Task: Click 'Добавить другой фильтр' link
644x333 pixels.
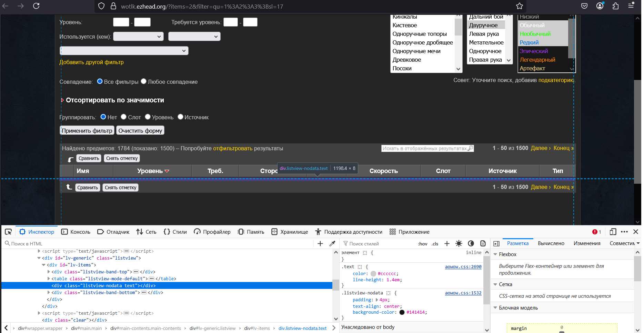Action: [x=91, y=62]
